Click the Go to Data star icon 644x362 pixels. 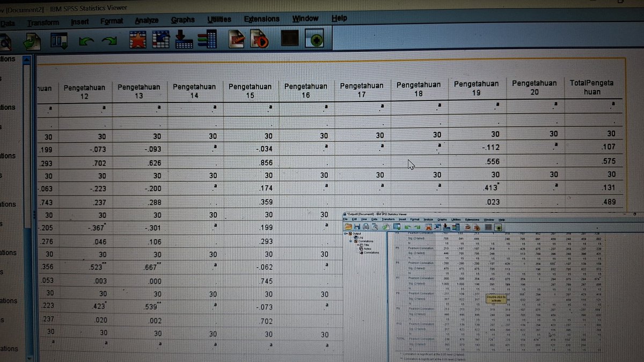point(137,40)
